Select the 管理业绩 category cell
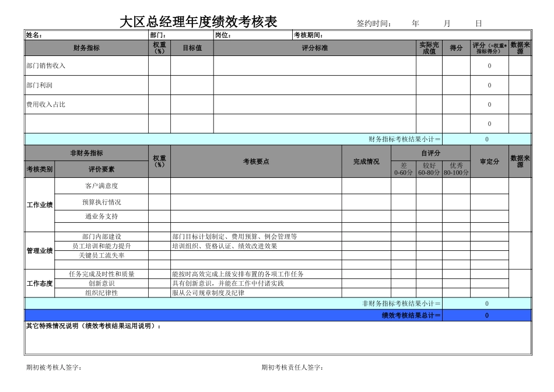554x392 pixels. 40,251
